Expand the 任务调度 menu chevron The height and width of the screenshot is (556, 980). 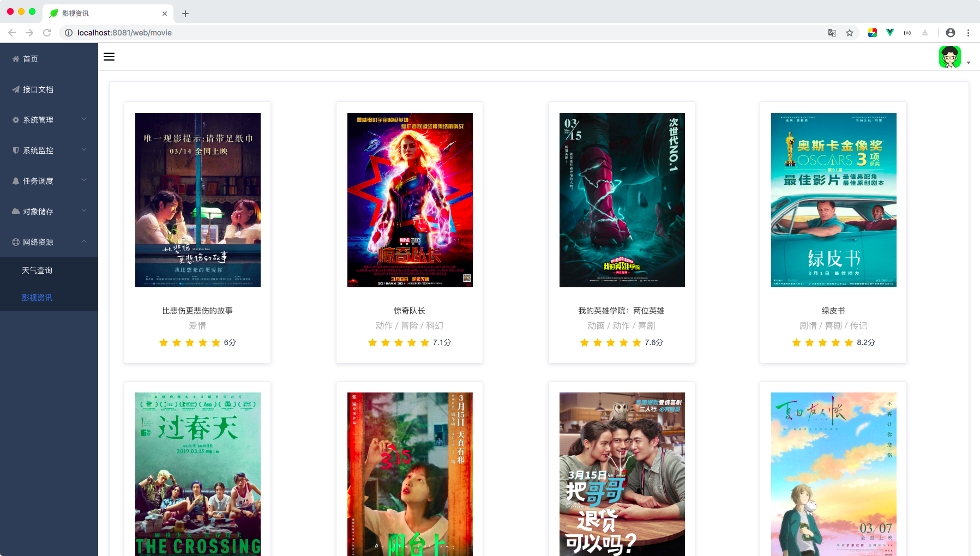coord(84,180)
